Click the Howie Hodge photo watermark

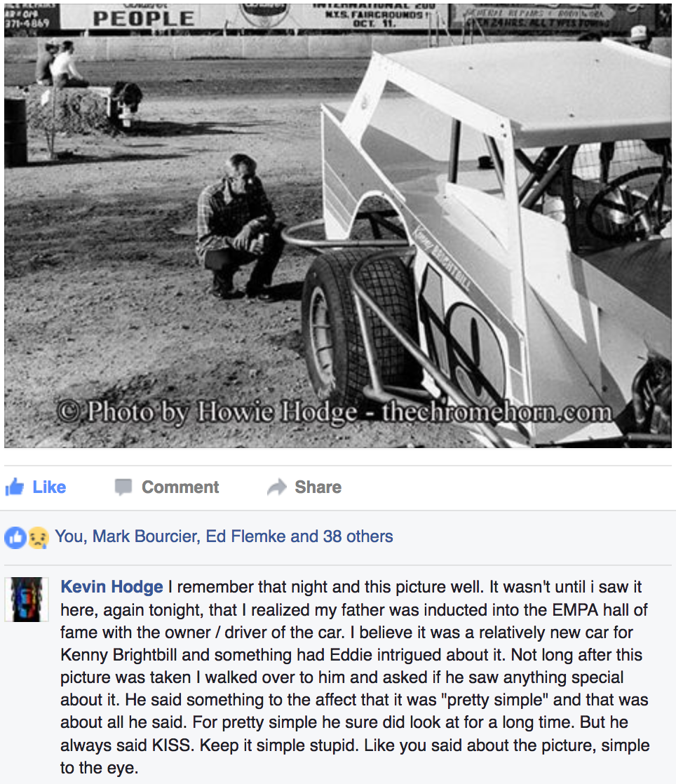[334, 412]
